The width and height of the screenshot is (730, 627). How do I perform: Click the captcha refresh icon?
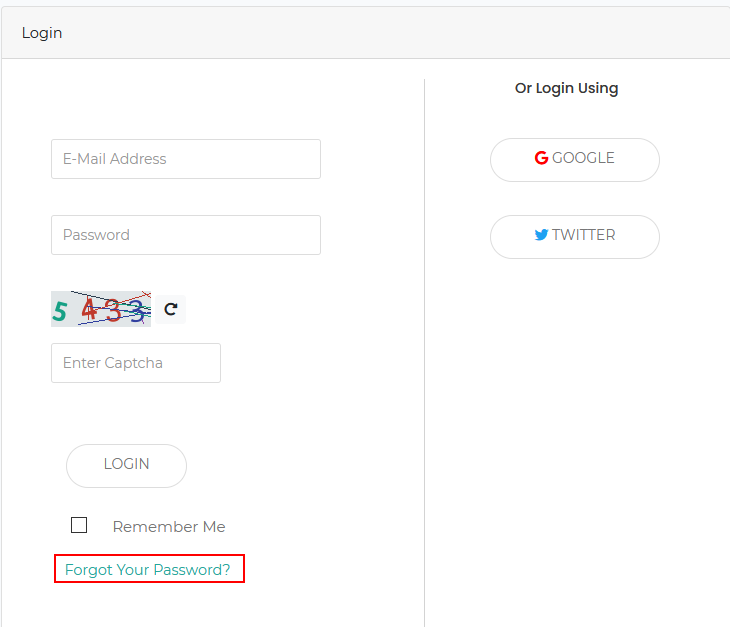point(171,310)
